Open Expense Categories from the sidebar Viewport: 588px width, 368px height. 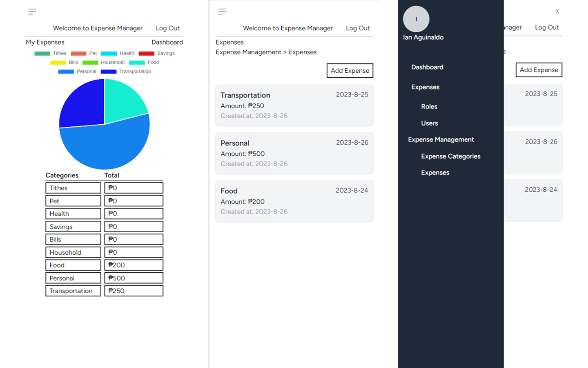click(x=450, y=156)
